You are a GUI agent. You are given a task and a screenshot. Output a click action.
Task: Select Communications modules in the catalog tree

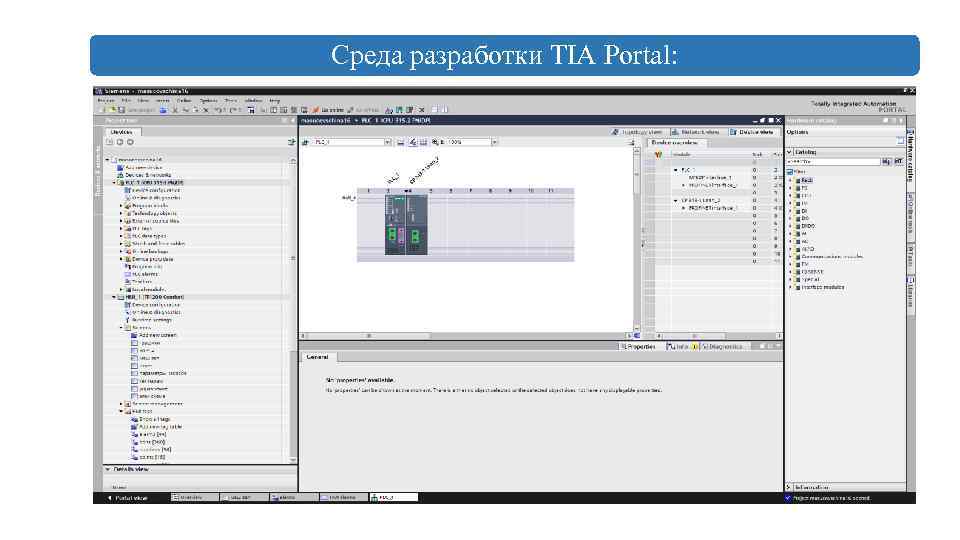click(831, 257)
